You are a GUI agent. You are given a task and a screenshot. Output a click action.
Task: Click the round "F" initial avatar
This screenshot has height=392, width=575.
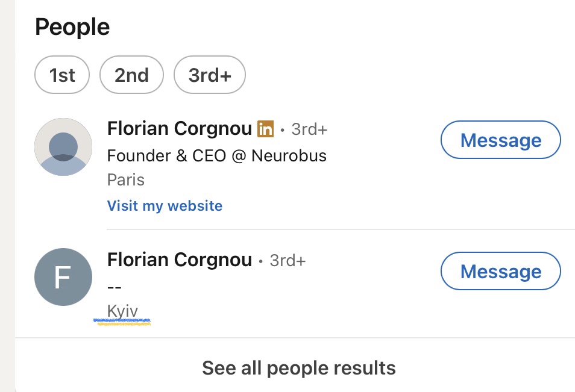point(63,277)
